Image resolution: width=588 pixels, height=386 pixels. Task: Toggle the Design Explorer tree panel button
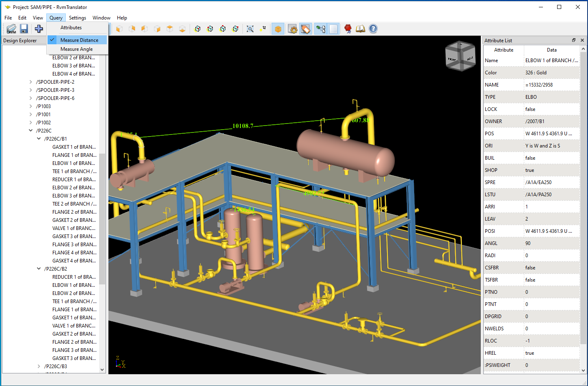pos(320,29)
